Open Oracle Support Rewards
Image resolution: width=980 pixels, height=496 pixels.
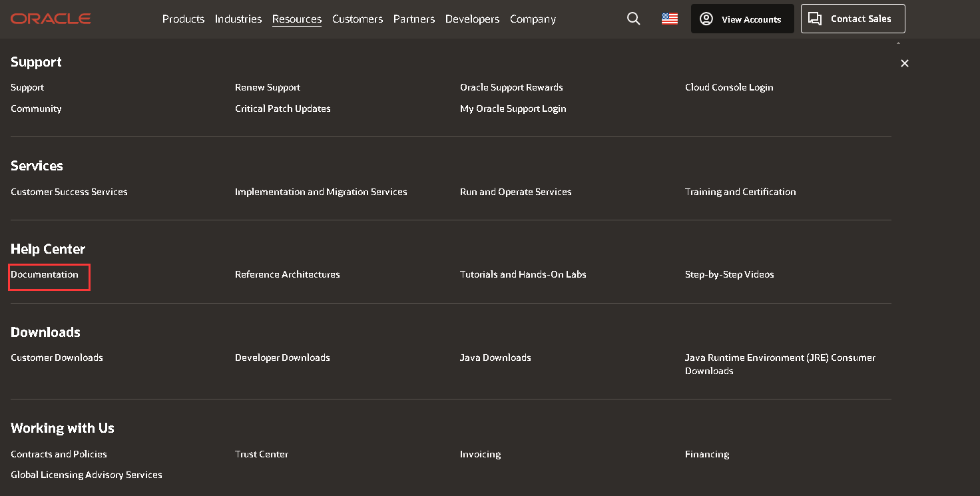(511, 87)
